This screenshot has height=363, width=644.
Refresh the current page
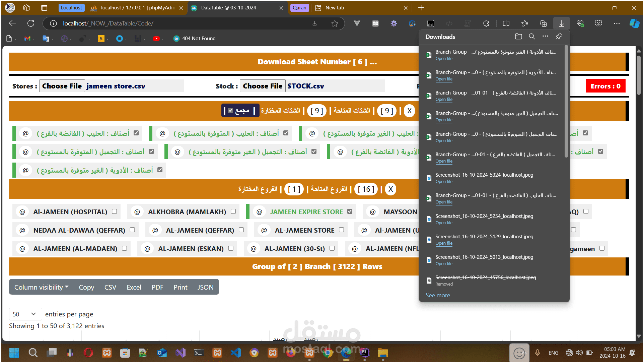(x=31, y=23)
